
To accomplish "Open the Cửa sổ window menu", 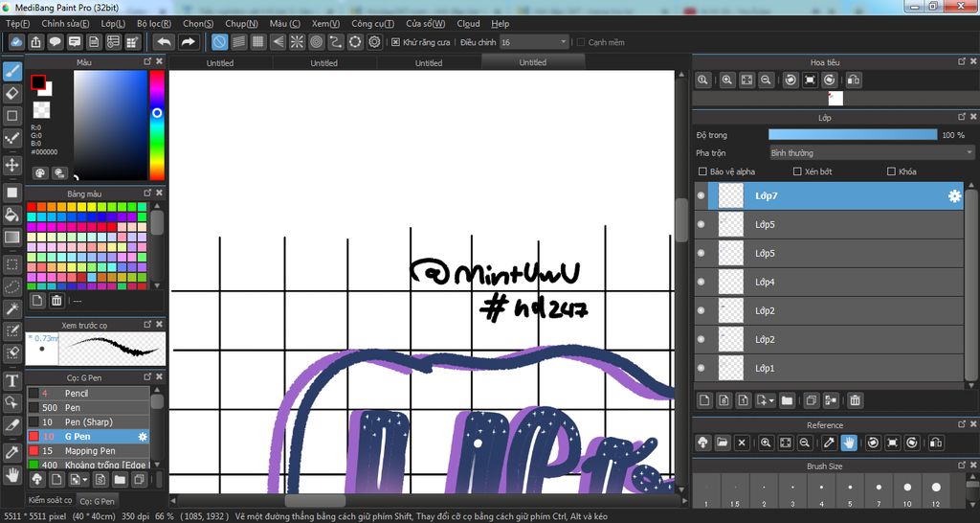I will [425, 24].
